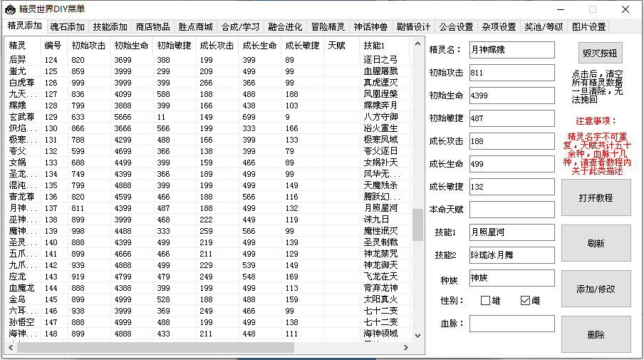Click the 初始攻击 column header
The height and width of the screenshot is (360, 644).
(88, 46)
